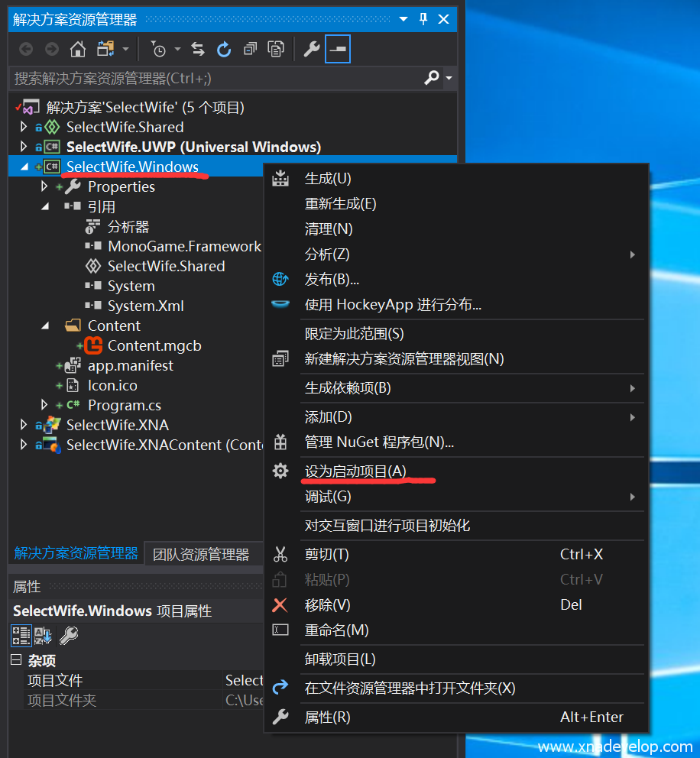Click the Sync with Active Document arrows icon
This screenshot has height=758, width=700.
click(x=198, y=50)
